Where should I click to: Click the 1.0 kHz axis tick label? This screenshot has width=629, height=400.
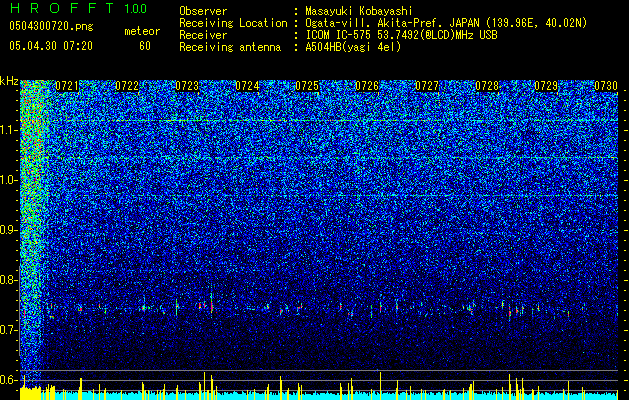(8, 181)
